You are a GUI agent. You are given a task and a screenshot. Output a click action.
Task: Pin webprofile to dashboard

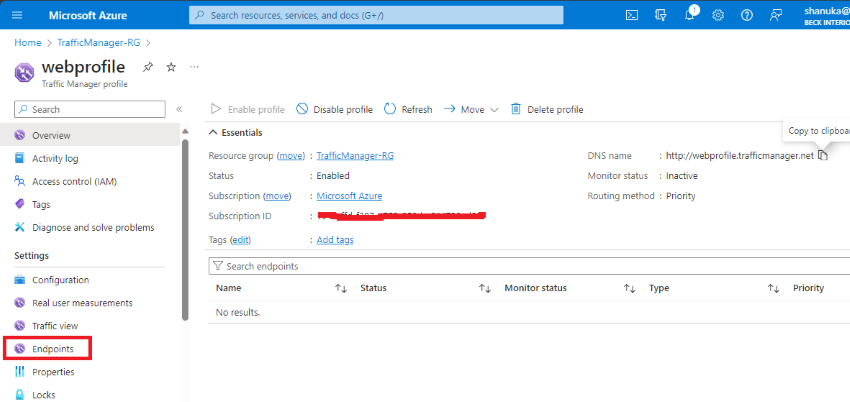pos(147,67)
